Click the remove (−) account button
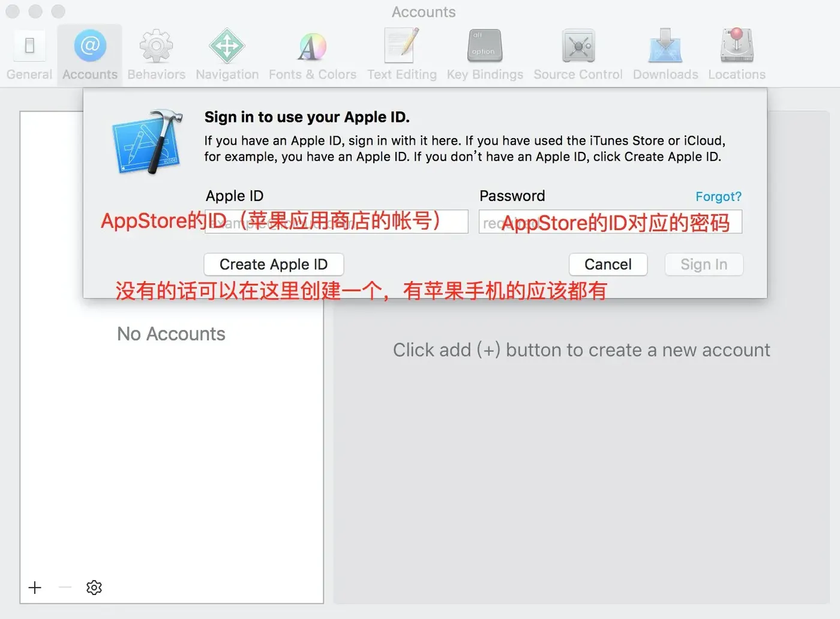840x619 pixels. (x=65, y=587)
